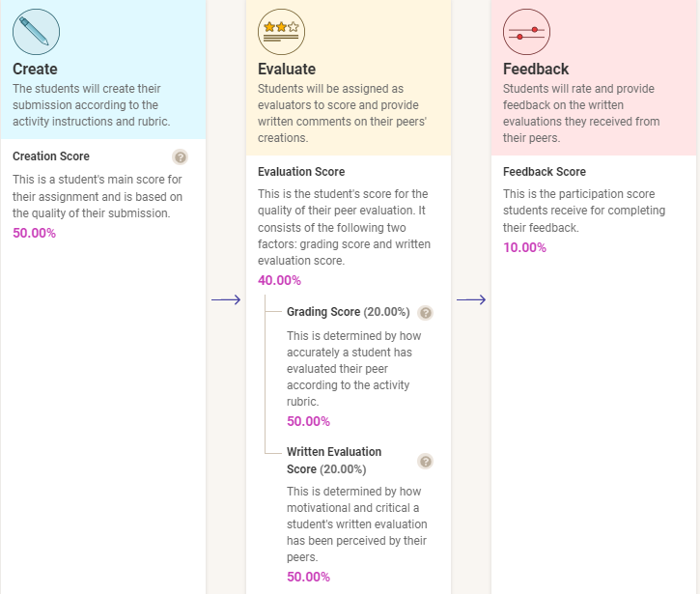Screen dimensions: 700x594
Task: Select the Create heading
Action: click(x=35, y=70)
